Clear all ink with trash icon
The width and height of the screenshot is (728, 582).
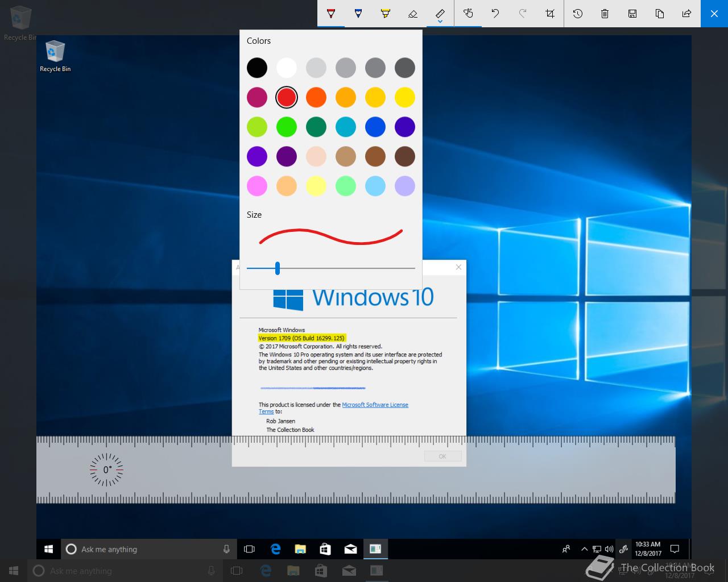tap(605, 14)
